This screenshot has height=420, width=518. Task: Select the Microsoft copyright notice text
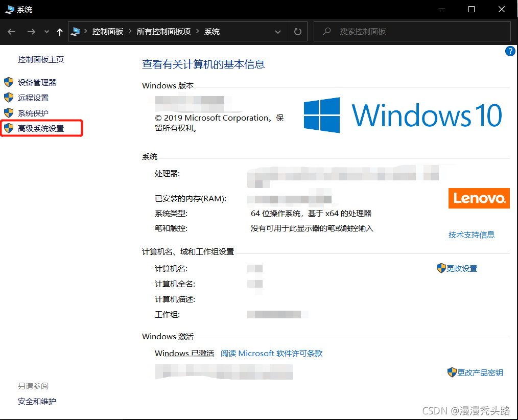(x=219, y=123)
